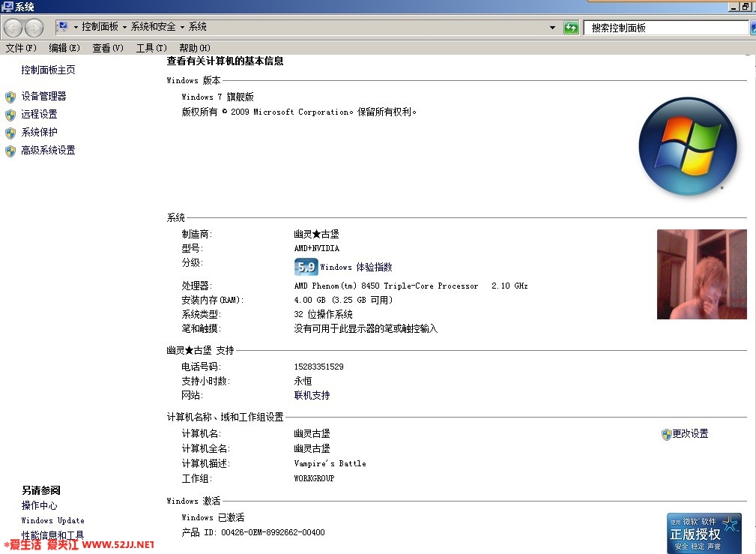Viewport: 756px width, 554px height.
Task: Expand the arrow before 控制面板 in the address bar
Action: tap(76, 27)
